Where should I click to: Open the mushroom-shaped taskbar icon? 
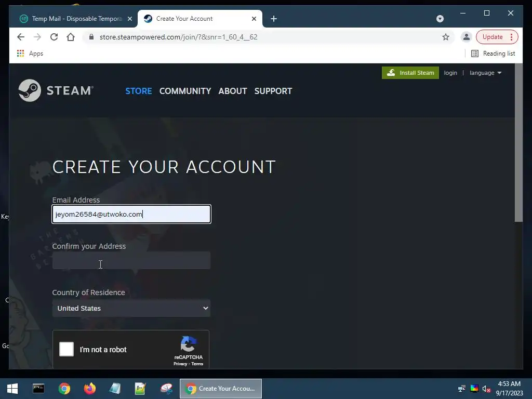[x=166, y=389]
